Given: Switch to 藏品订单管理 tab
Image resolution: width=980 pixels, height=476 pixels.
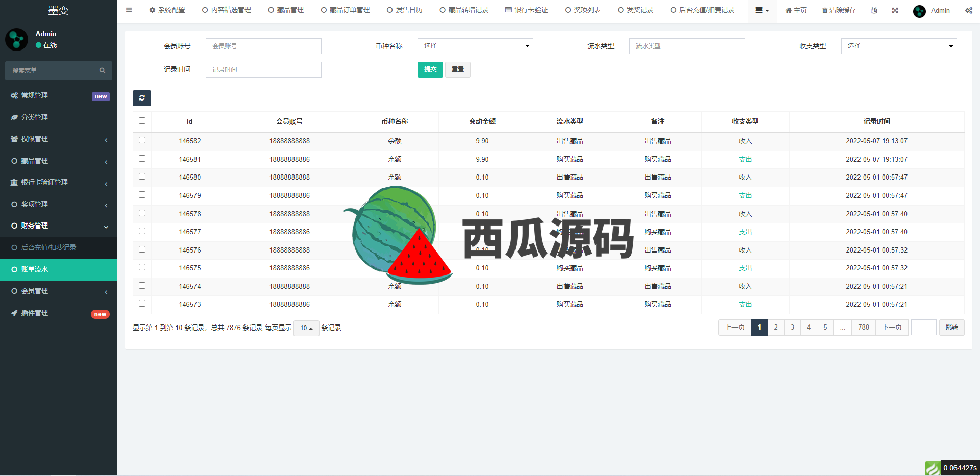Looking at the screenshot, I should point(345,10).
